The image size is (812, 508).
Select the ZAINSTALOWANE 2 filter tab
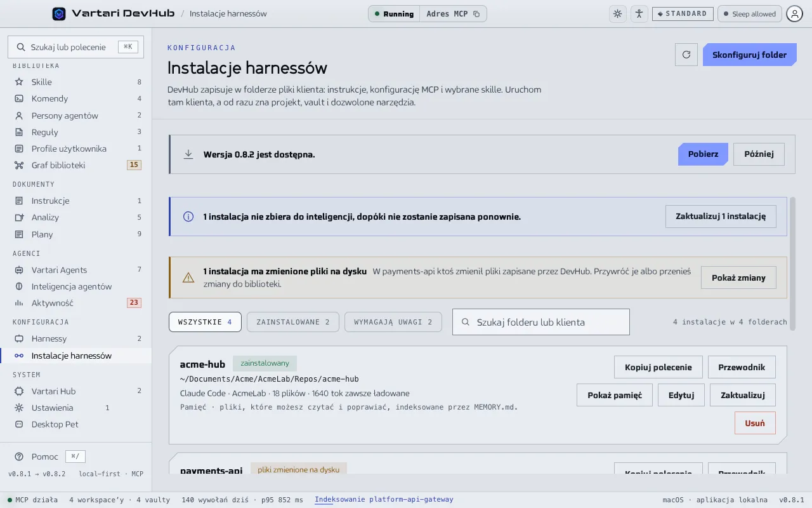pos(293,322)
